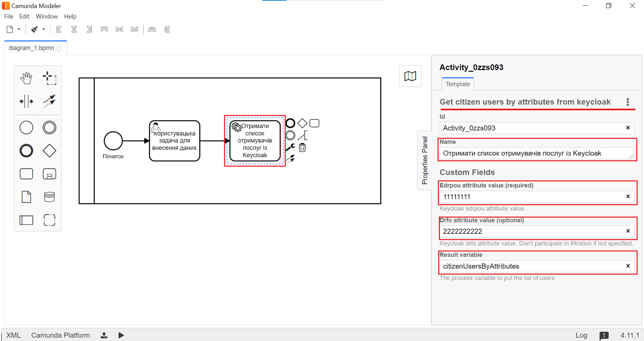Start connection using context pad arrow
This screenshot has width=644, height=341.
coord(290,160)
